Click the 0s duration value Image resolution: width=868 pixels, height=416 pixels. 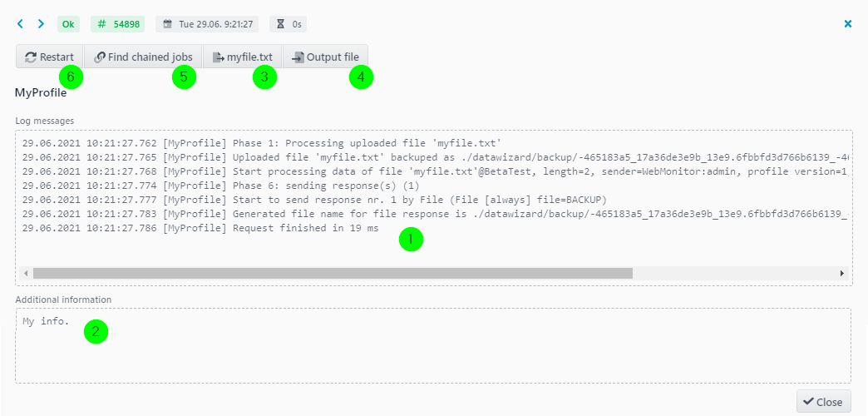(298, 24)
